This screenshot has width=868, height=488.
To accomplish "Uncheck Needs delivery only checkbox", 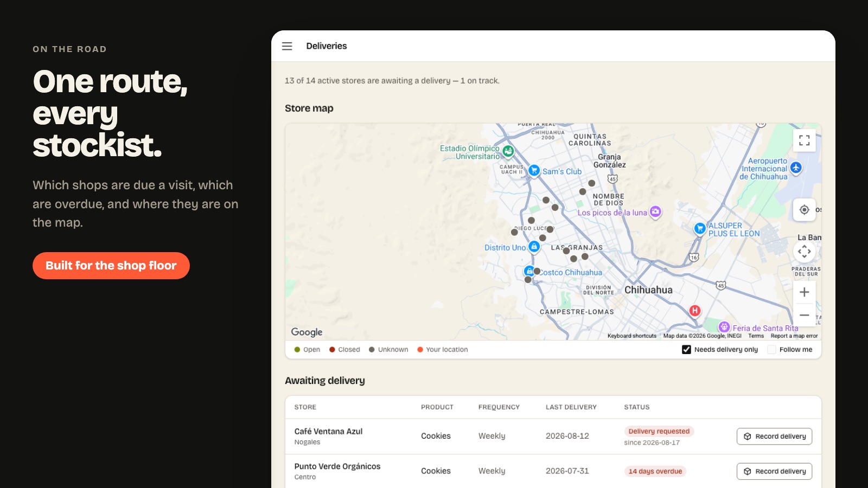I will click(686, 350).
